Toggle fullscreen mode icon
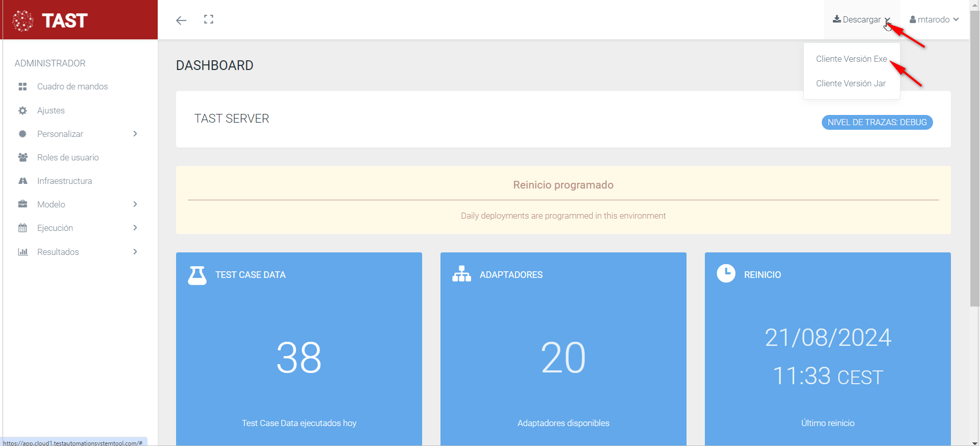980x446 pixels. pos(209,19)
